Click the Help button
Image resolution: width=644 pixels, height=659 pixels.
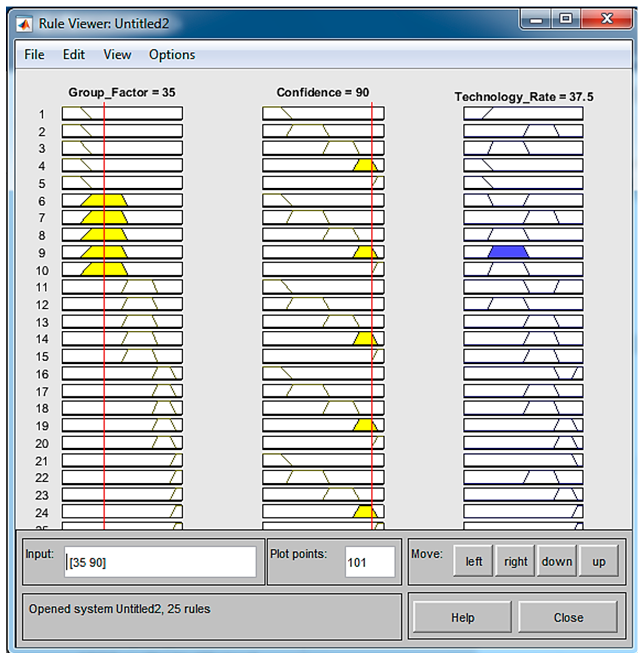point(462,617)
